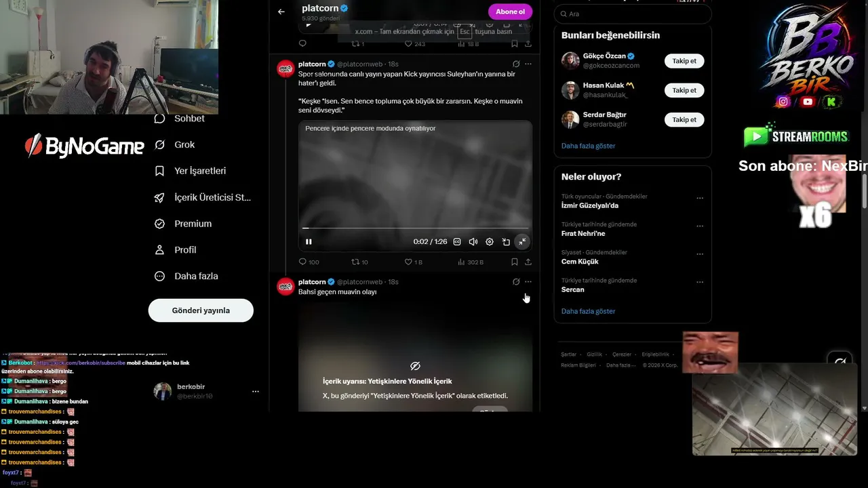Image resolution: width=868 pixels, height=488 pixels.
Task: Show more trends under Neler oluyor
Action: pos(589,311)
